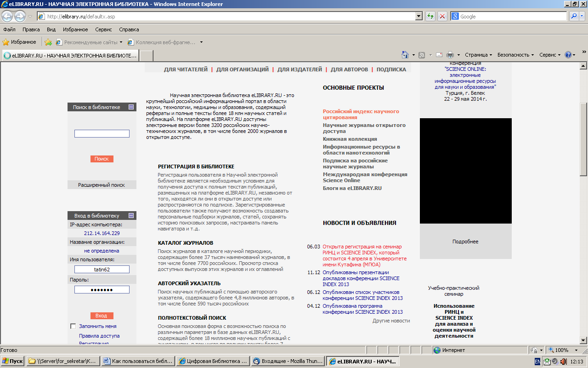Expand the Print button dropdown arrow

[x=458, y=55]
